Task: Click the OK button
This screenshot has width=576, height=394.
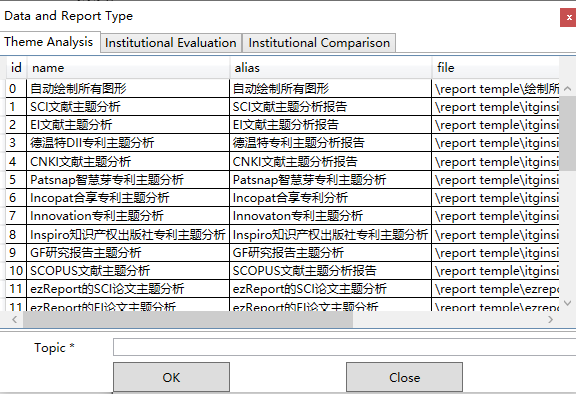Action: coord(171,377)
